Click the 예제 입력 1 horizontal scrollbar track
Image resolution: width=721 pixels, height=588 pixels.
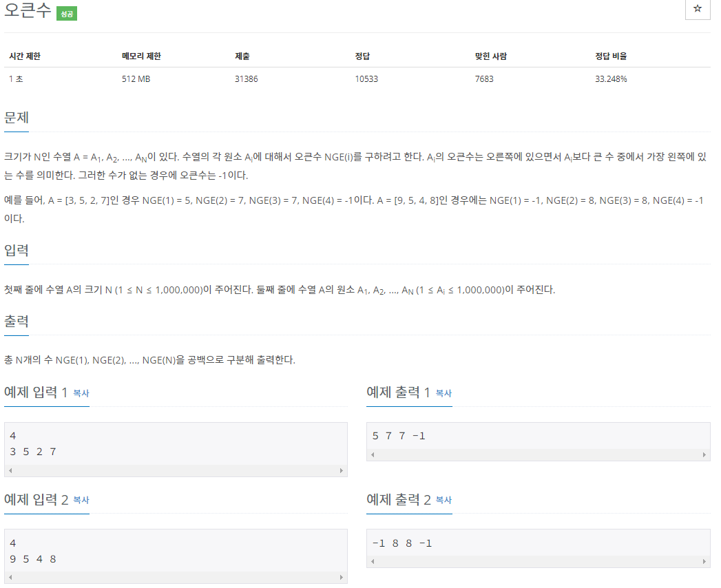tap(176, 470)
